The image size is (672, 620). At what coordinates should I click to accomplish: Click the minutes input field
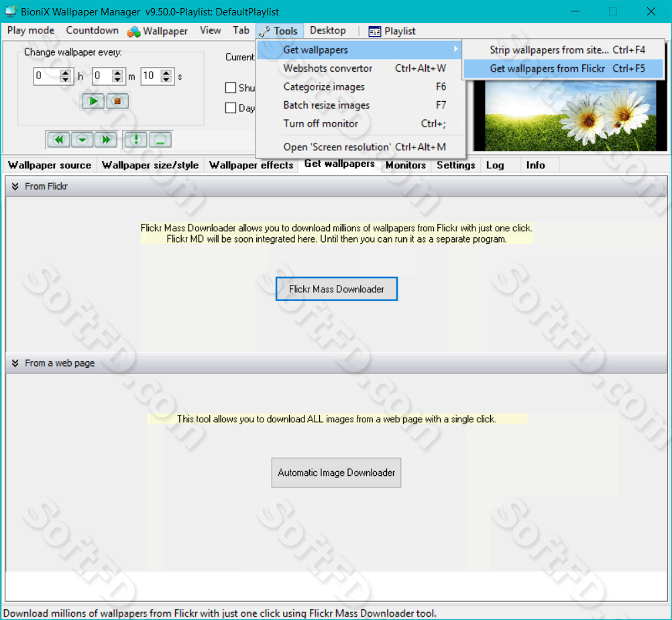point(103,76)
